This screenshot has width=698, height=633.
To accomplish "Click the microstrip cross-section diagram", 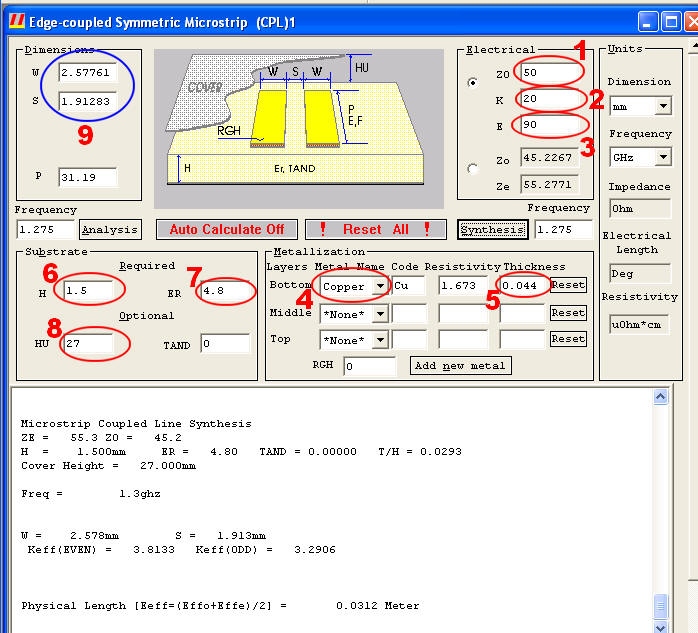I will click(299, 129).
